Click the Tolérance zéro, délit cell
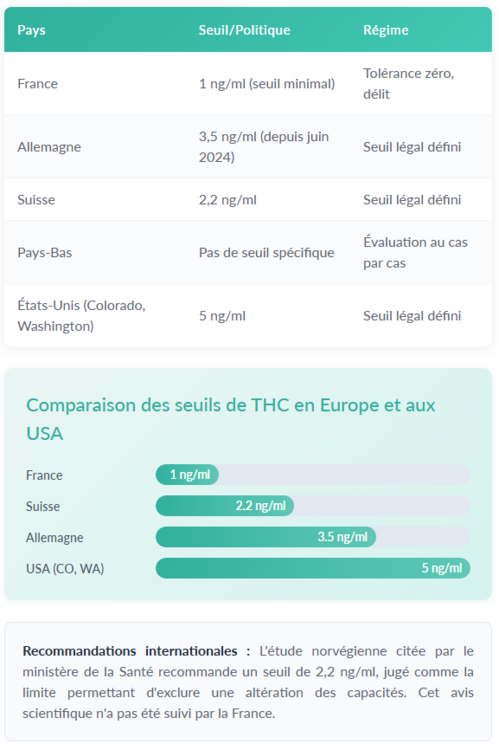The image size is (499, 750). coord(409,84)
